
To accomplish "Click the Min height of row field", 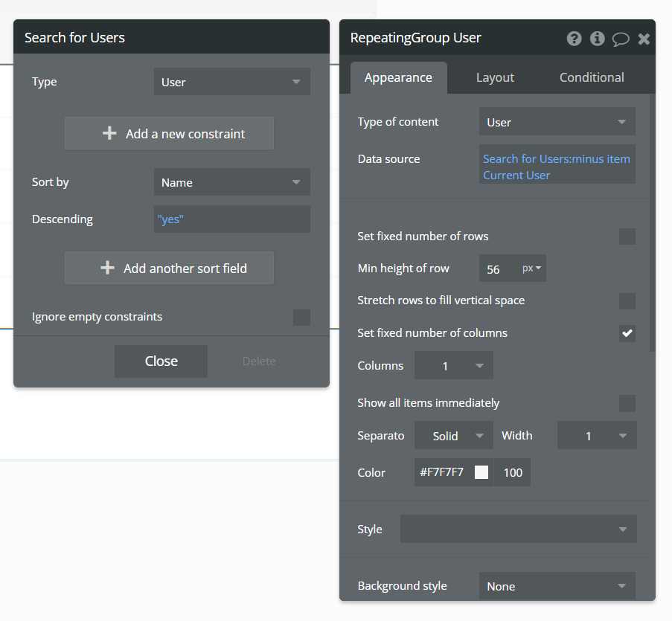I will point(499,268).
